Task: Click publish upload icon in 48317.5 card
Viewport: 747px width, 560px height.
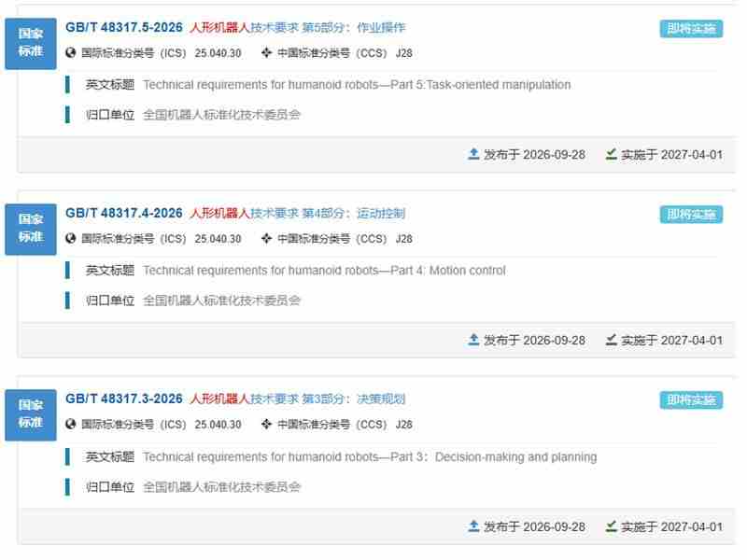Action: tap(473, 154)
